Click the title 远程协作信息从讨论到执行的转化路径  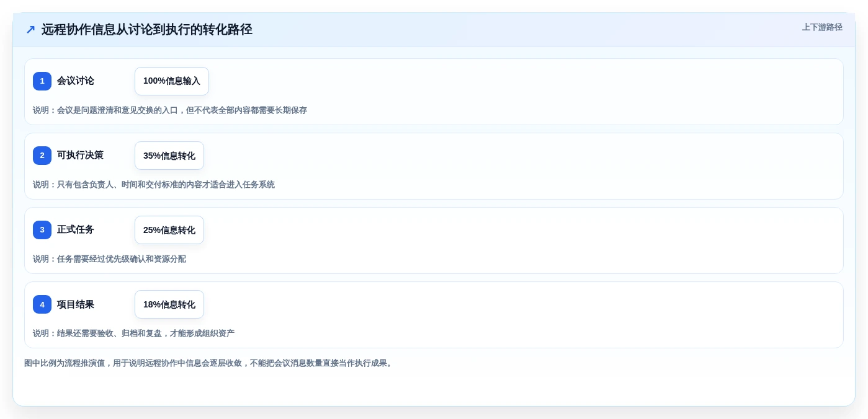(x=146, y=30)
